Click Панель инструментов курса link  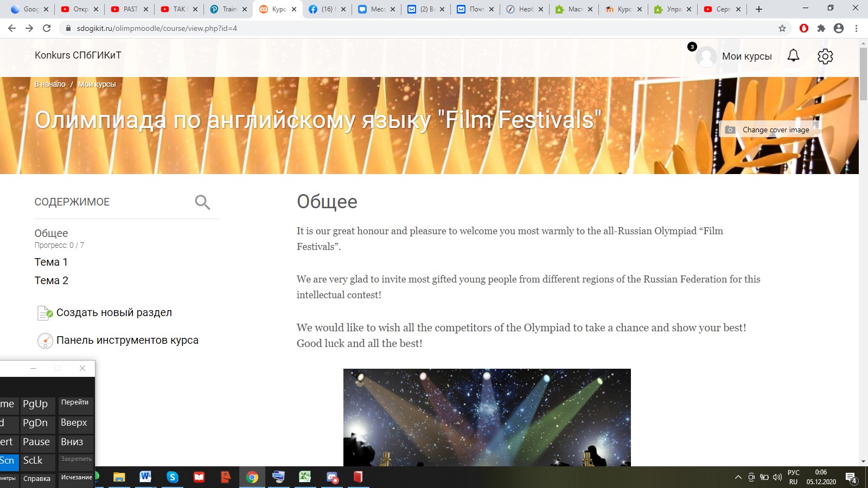click(127, 340)
